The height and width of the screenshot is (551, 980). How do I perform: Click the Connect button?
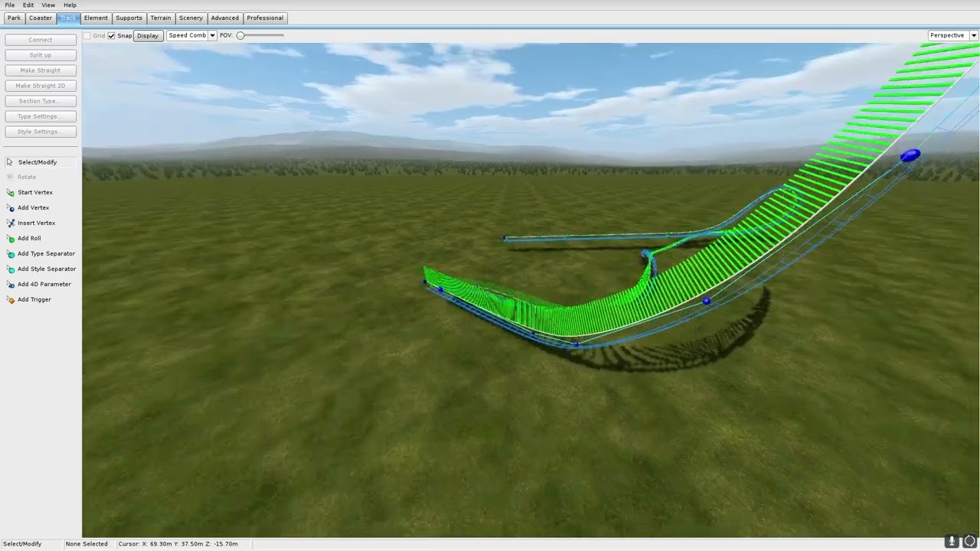41,40
